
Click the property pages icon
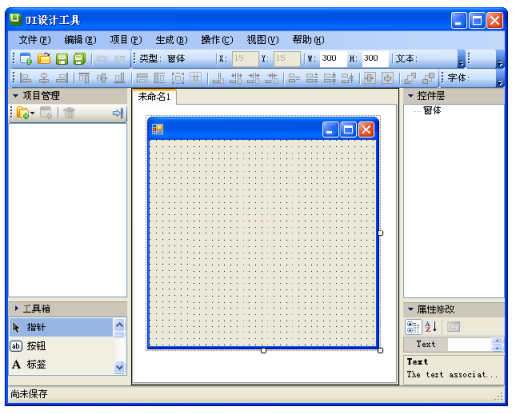pyautogui.click(x=453, y=327)
